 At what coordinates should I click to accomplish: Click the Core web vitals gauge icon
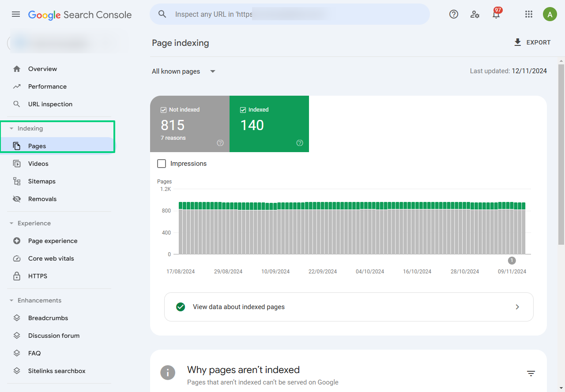click(x=17, y=258)
